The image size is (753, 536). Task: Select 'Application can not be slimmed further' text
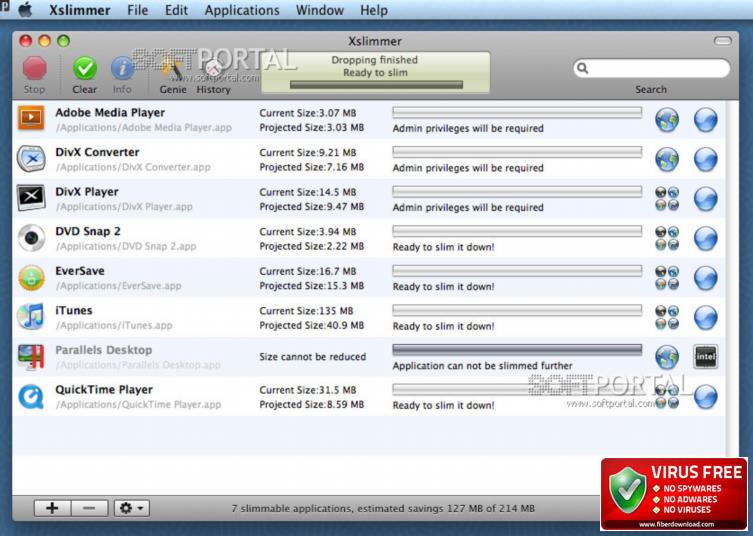pos(483,365)
